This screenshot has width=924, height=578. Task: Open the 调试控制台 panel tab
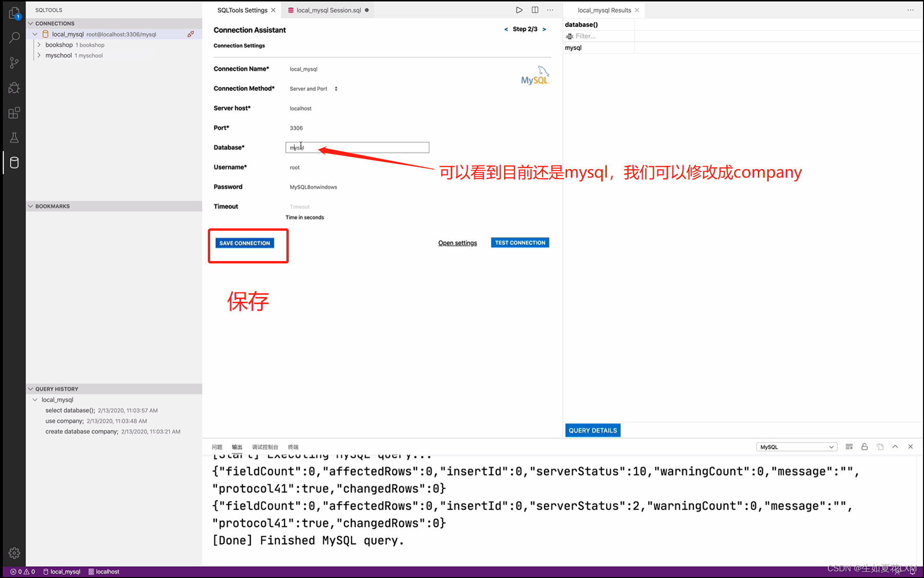[265, 447]
